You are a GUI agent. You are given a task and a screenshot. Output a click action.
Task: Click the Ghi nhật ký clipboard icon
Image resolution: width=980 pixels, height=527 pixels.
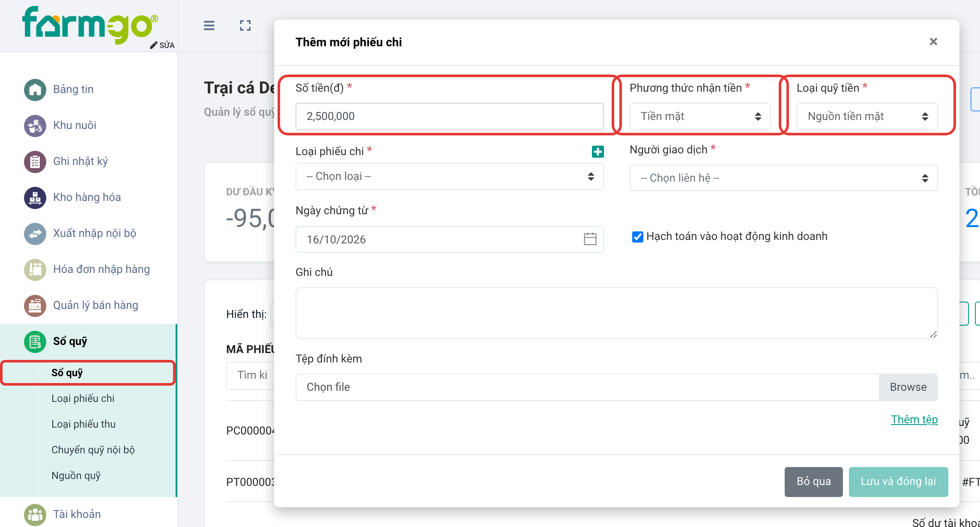pos(35,162)
